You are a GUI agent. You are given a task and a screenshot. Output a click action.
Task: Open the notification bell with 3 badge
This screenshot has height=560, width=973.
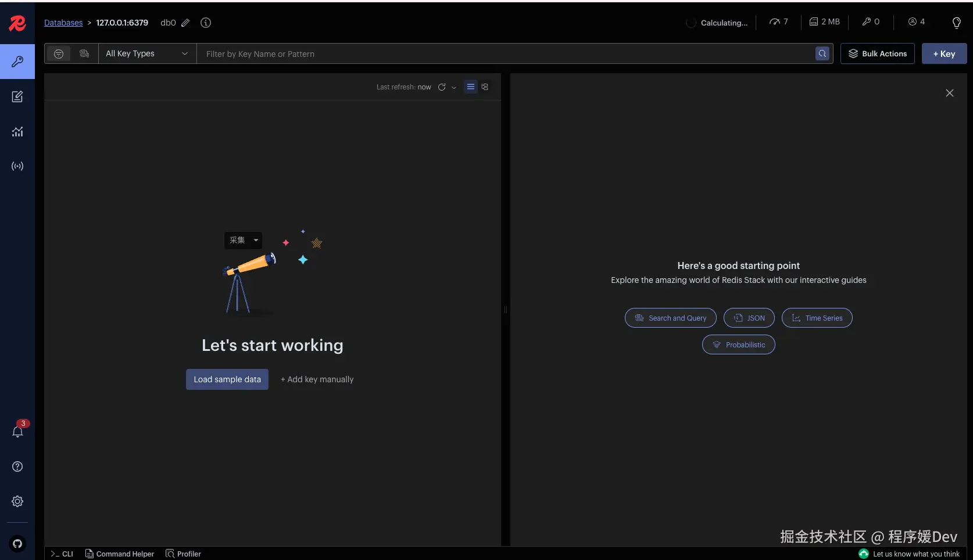[x=18, y=431]
